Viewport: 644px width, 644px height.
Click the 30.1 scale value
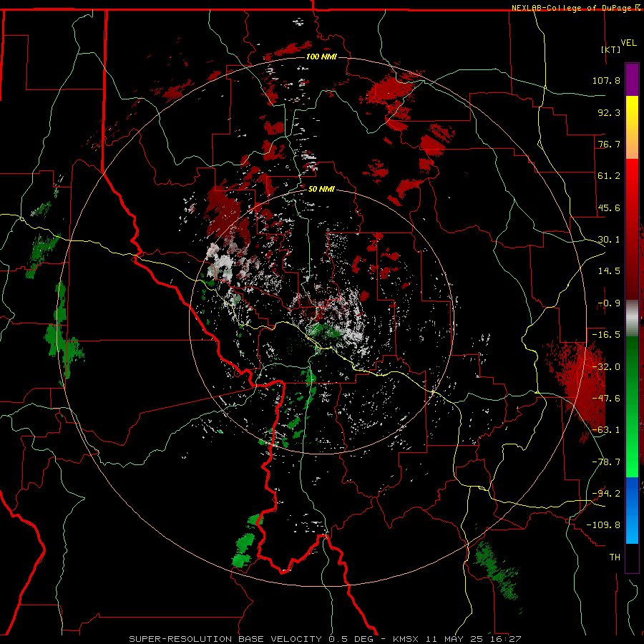pos(609,240)
